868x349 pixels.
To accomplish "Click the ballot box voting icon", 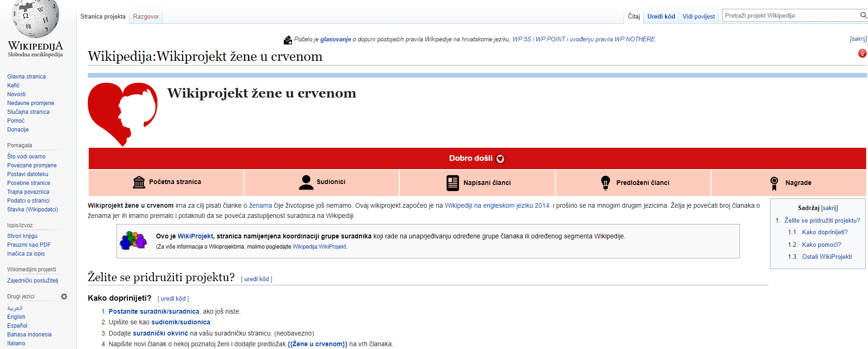I will [x=288, y=40].
